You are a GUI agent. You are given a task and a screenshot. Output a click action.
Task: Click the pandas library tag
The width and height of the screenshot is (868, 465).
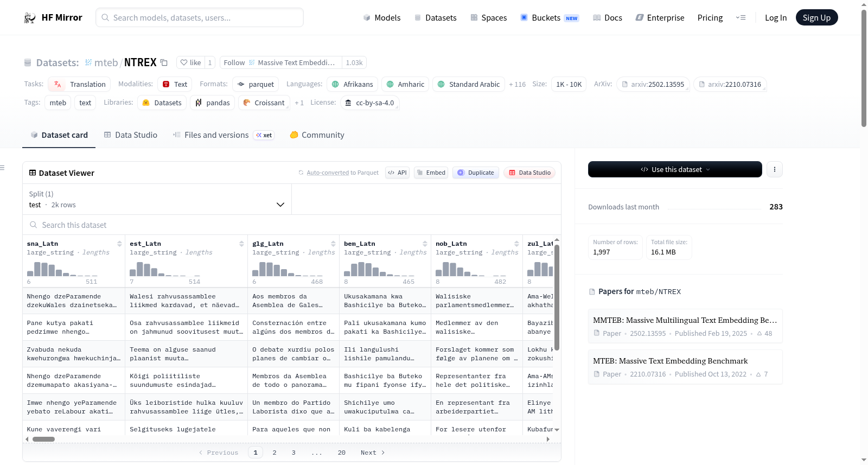pyautogui.click(x=213, y=103)
